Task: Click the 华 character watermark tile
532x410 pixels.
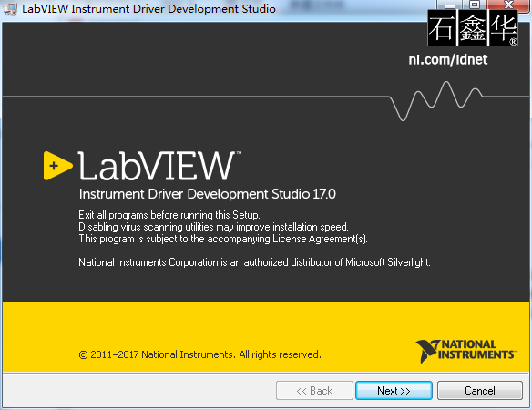Action: (x=503, y=28)
